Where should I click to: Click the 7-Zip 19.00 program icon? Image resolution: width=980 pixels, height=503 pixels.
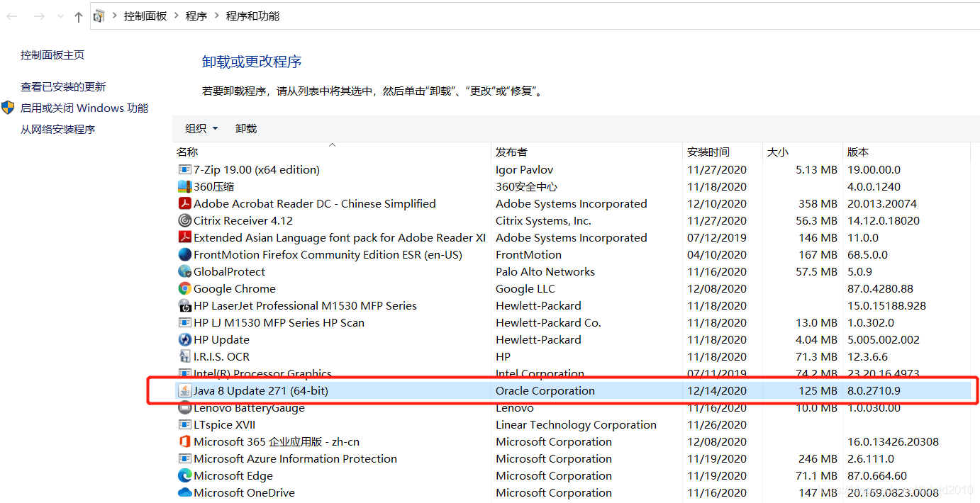(x=184, y=170)
